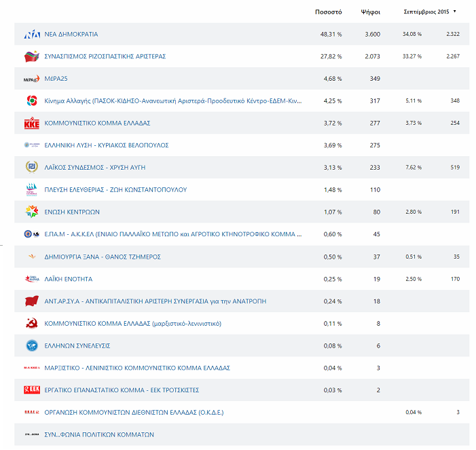
Task: Click the hammer and sickle ΚΚΕ (μ-λ) logo
Action: (x=32, y=324)
